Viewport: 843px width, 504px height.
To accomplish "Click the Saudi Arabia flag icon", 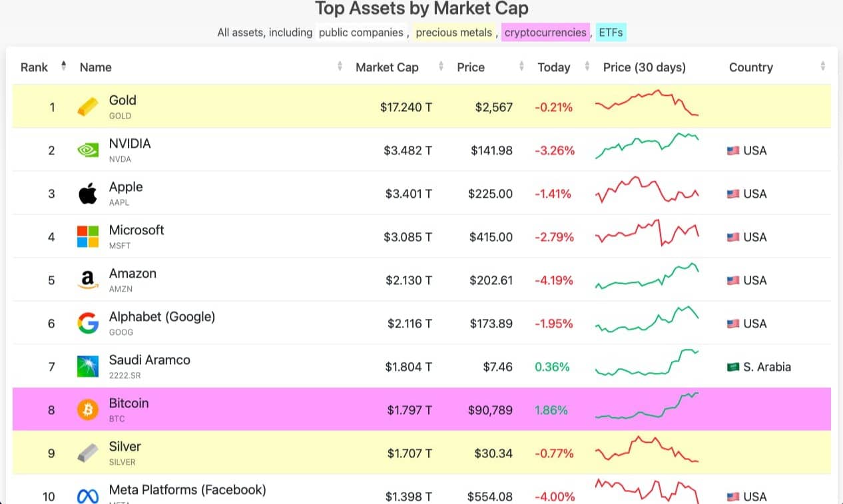I will (733, 367).
